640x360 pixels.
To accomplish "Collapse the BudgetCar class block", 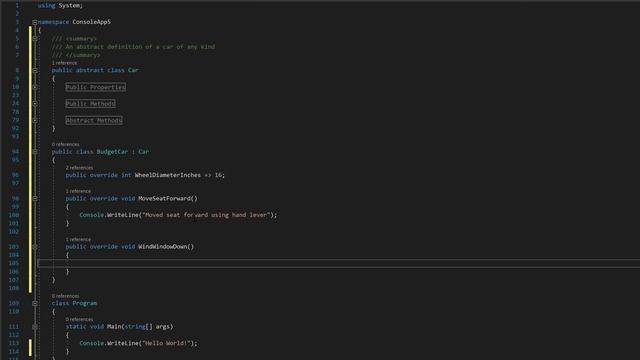I will 35,151.
